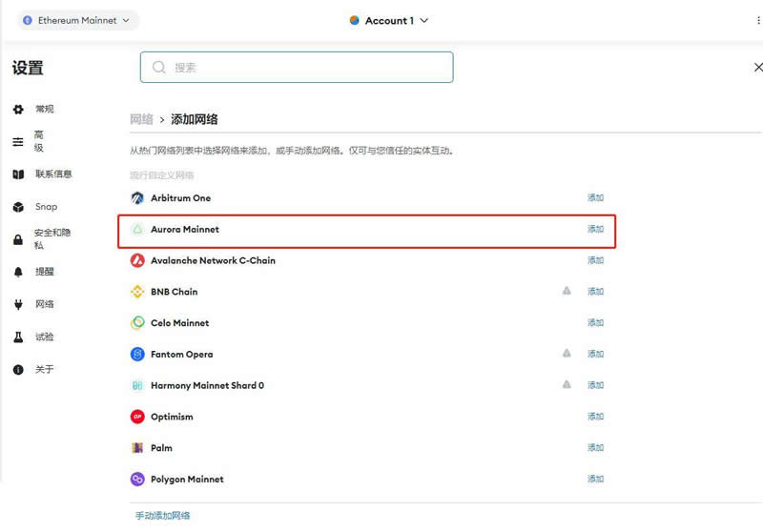Click the Optimism logo icon
763x532 pixels.
137,417
